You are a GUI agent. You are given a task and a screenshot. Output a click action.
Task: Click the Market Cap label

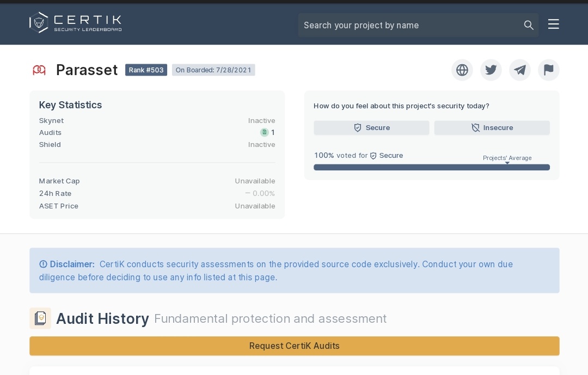(59, 181)
